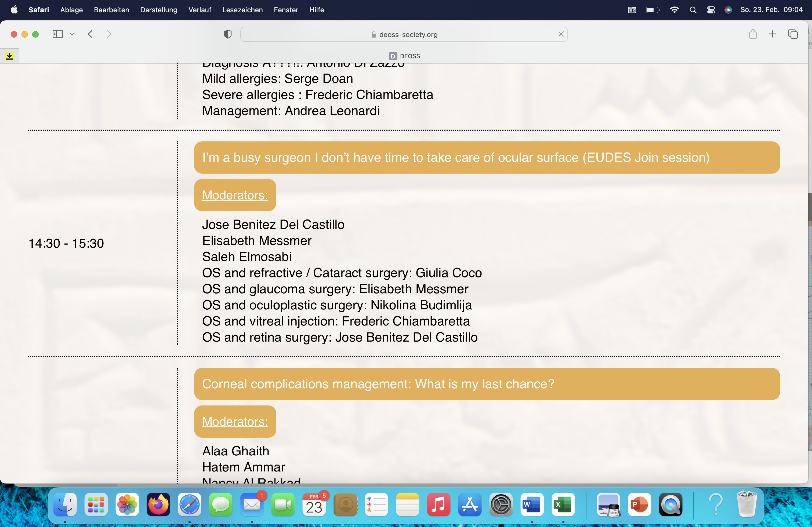Image resolution: width=812 pixels, height=527 pixels.
Task: Open FaceTime from the Dock
Action: click(x=283, y=504)
